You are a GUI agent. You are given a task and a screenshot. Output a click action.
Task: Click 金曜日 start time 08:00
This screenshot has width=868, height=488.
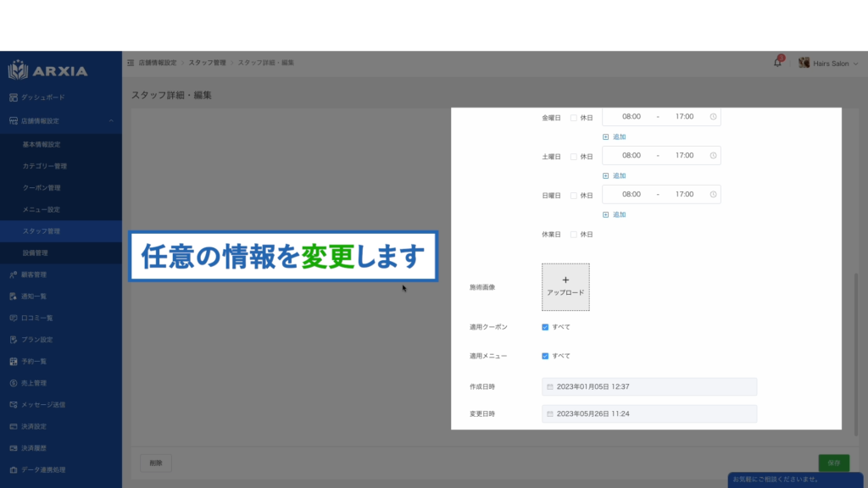[631, 117]
